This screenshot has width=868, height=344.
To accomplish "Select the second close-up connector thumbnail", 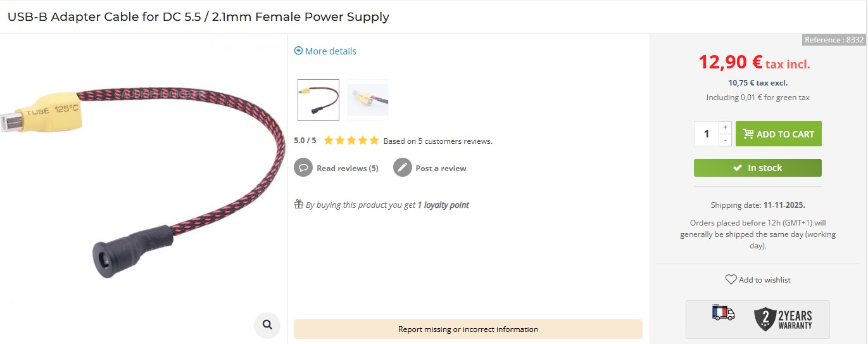I will (x=368, y=99).
